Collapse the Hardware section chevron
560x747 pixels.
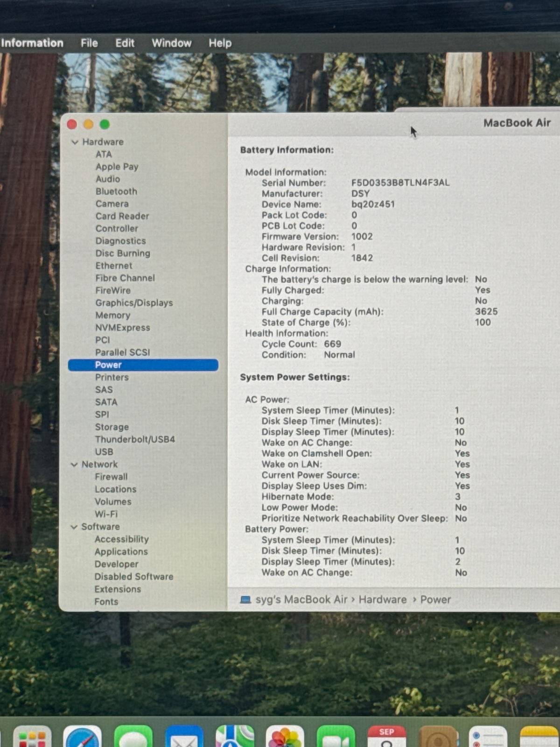[x=75, y=142]
